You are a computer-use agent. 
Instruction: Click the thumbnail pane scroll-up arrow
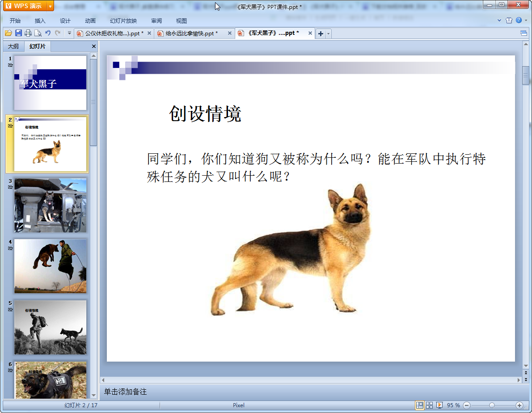tap(93, 55)
